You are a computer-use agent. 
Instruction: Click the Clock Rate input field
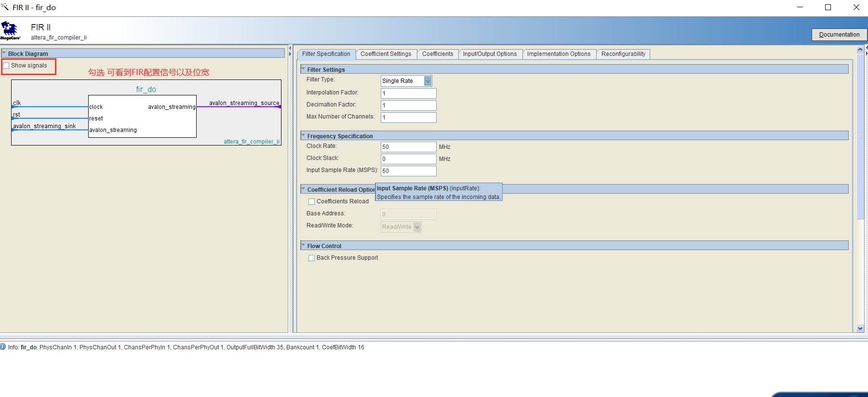point(408,147)
